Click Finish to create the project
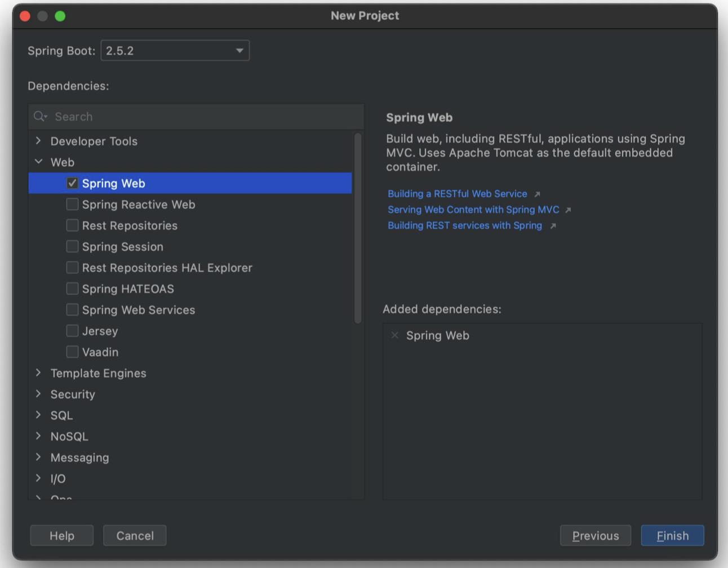728x568 pixels. tap(673, 535)
